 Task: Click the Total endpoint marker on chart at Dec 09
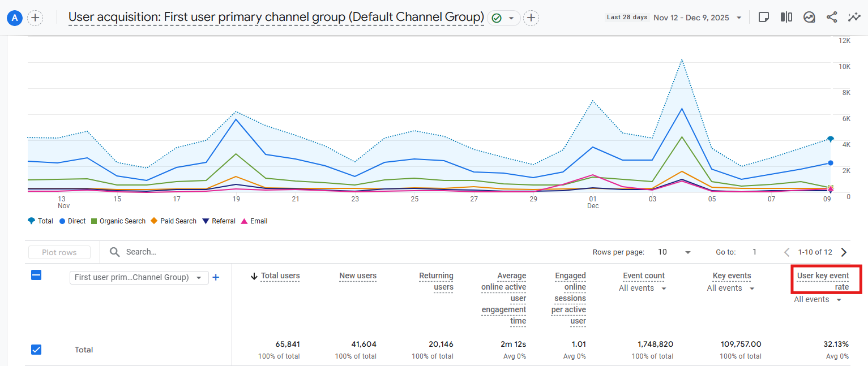831,139
